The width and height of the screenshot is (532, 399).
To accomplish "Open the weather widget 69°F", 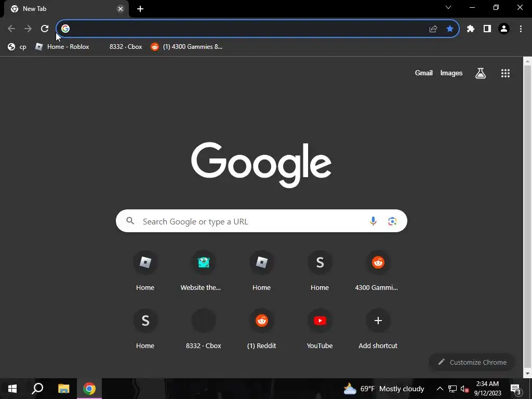I will (x=384, y=389).
